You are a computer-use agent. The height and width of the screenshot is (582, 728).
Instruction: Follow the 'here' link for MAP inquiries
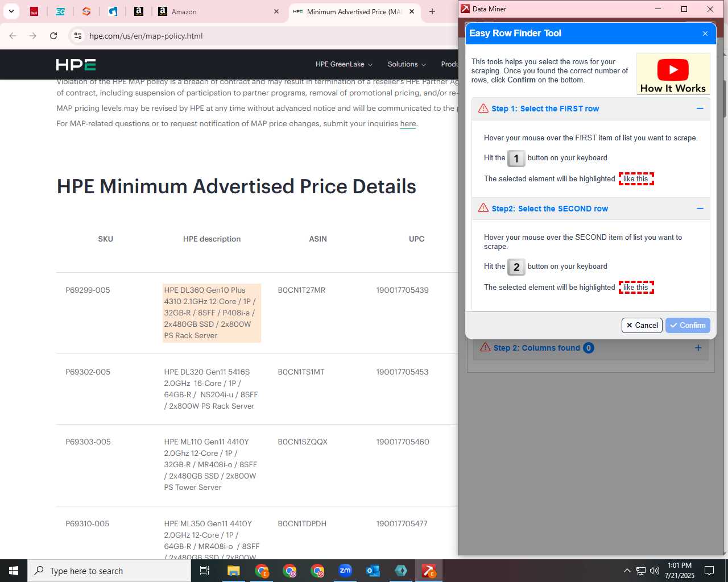click(x=408, y=123)
